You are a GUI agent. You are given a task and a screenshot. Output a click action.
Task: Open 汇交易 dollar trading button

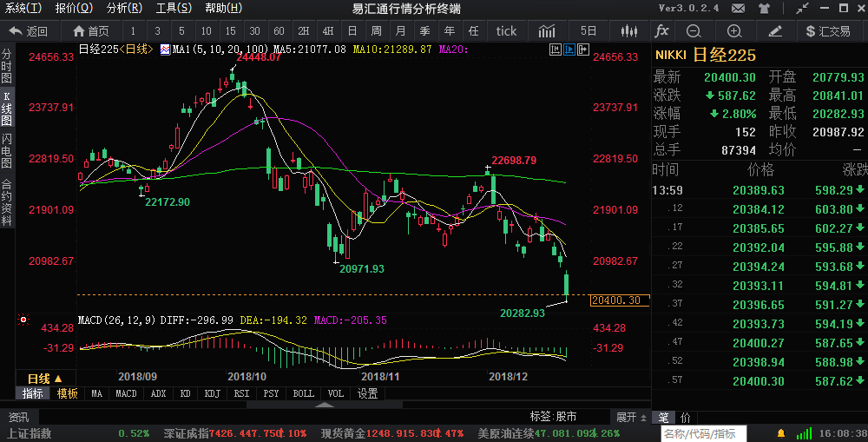[x=827, y=31]
